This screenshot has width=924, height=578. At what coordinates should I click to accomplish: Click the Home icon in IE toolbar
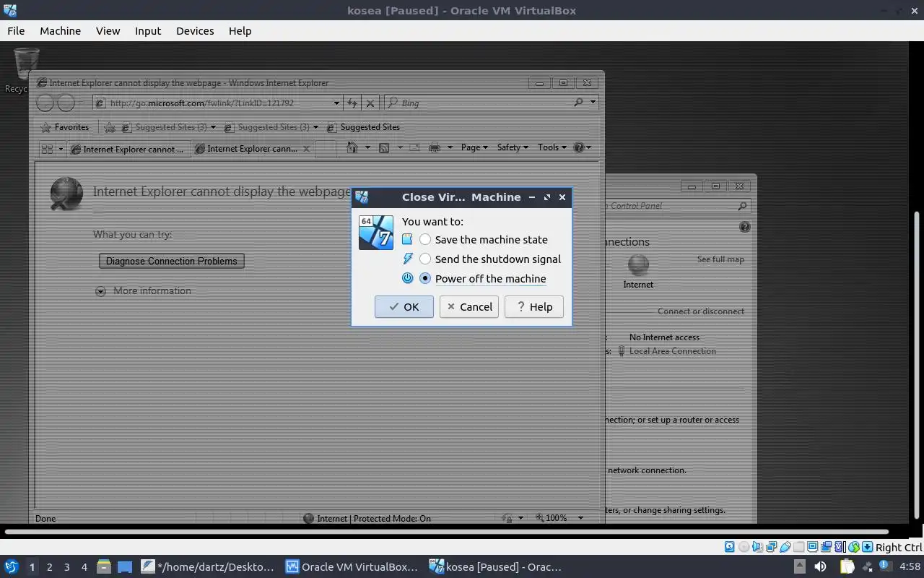pyautogui.click(x=352, y=147)
